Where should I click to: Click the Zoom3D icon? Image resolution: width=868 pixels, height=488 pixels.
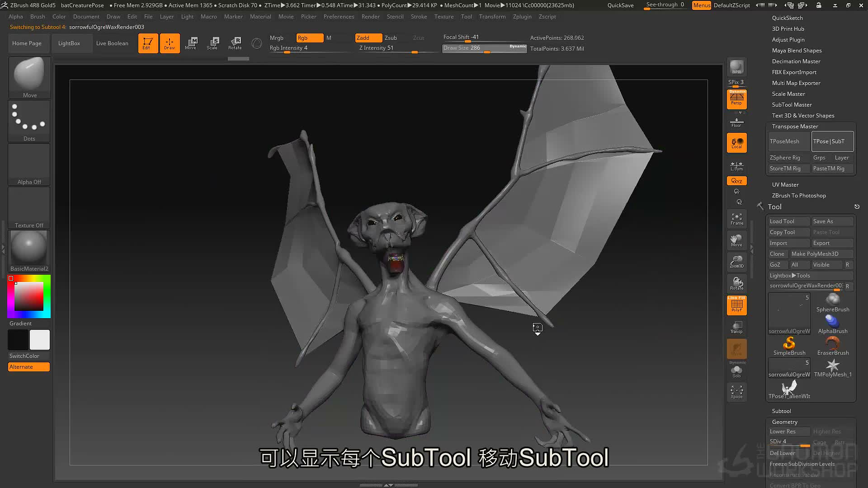(736, 262)
